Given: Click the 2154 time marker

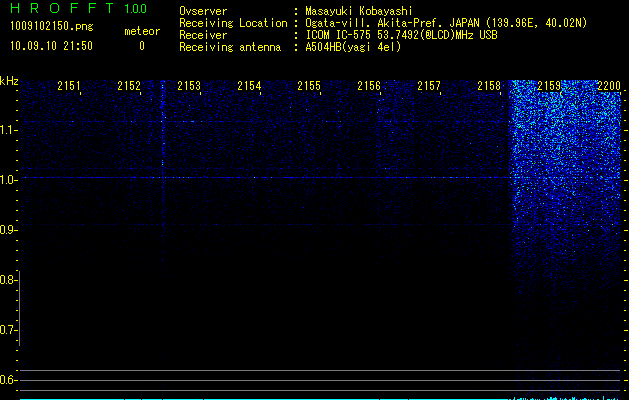Looking at the screenshot, I should click(249, 86).
